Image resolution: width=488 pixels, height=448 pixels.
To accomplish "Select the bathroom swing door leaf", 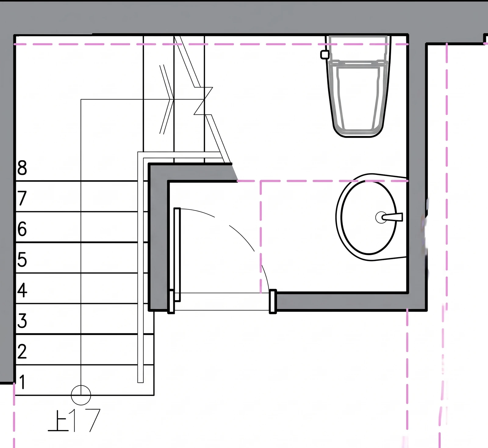I will pyautogui.click(x=177, y=255).
